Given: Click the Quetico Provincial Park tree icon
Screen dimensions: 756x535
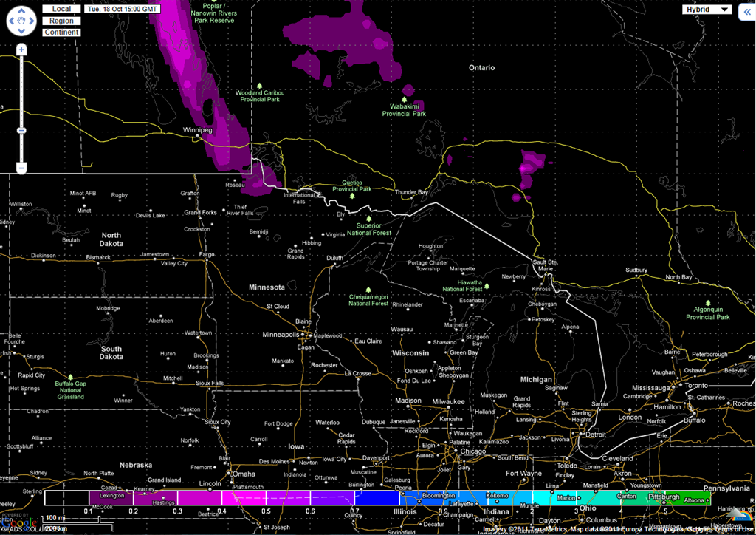Looking at the screenshot, I should tap(352, 196).
